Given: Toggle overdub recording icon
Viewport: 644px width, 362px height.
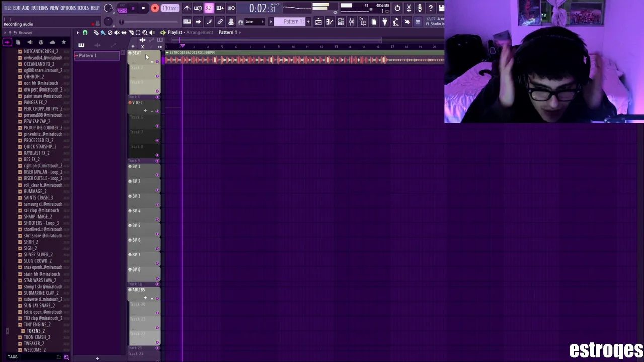Looking at the screenshot, I should (220, 8).
